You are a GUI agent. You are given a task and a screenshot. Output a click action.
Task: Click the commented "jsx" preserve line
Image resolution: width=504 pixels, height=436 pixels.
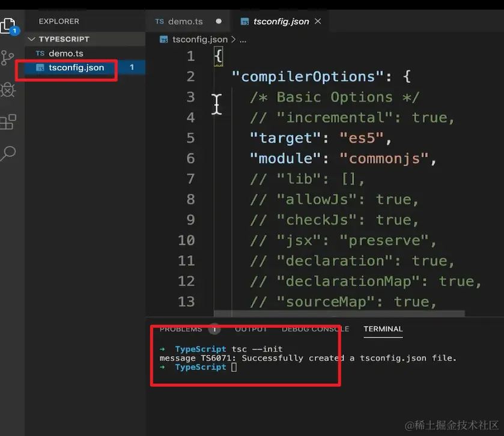pos(343,240)
